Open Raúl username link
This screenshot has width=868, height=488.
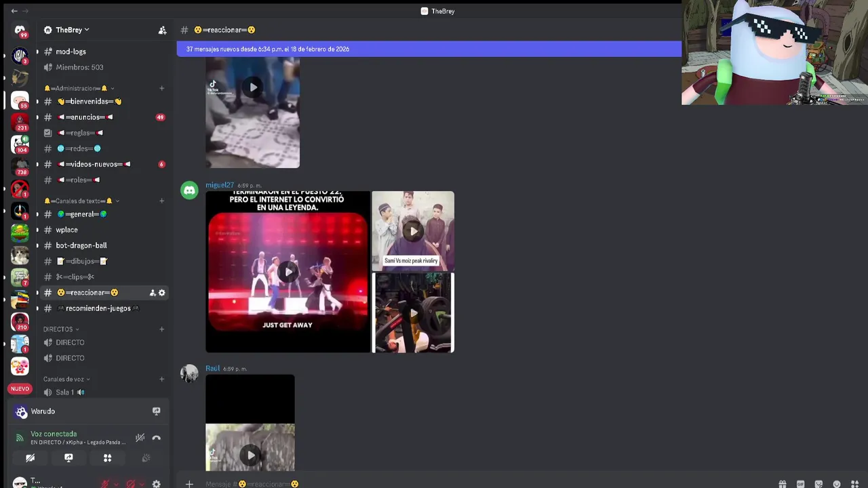213,369
